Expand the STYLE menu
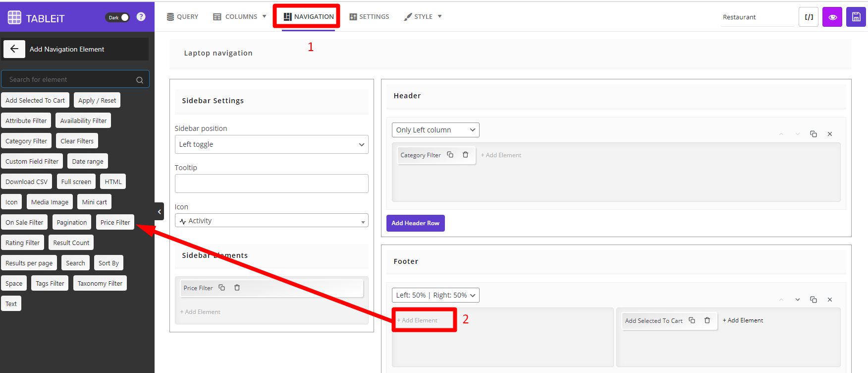This screenshot has height=373, width=868. (x=423, y=16)
